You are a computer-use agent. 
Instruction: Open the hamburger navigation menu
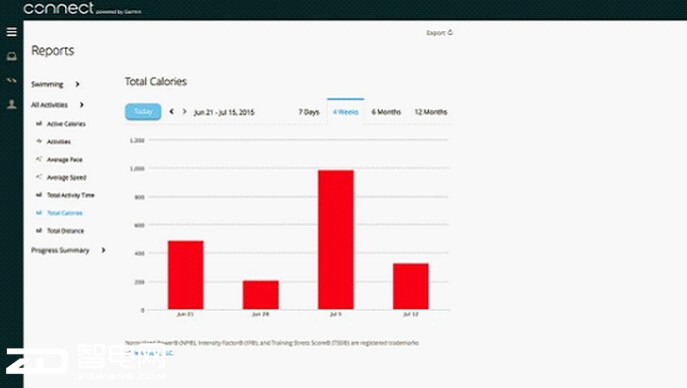11,32
